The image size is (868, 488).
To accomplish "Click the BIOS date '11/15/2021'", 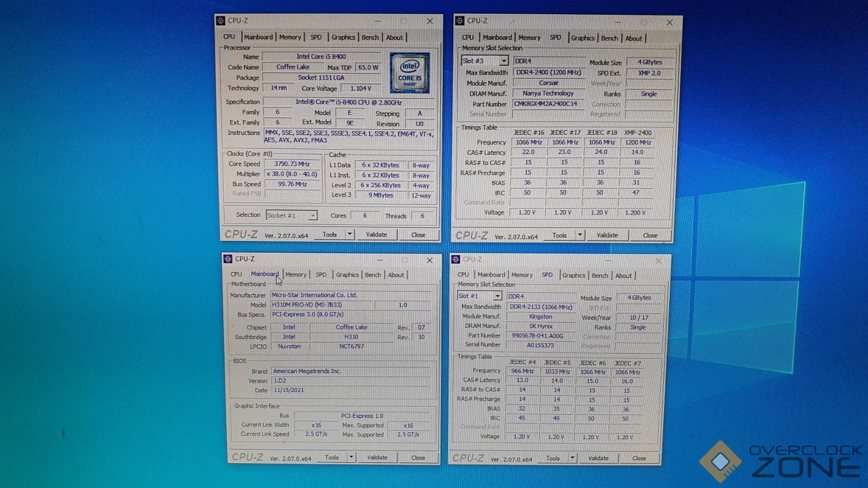I will click(351, 390).
